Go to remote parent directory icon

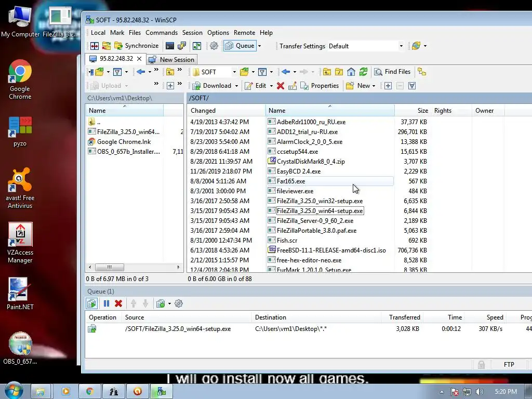[327, 72]
